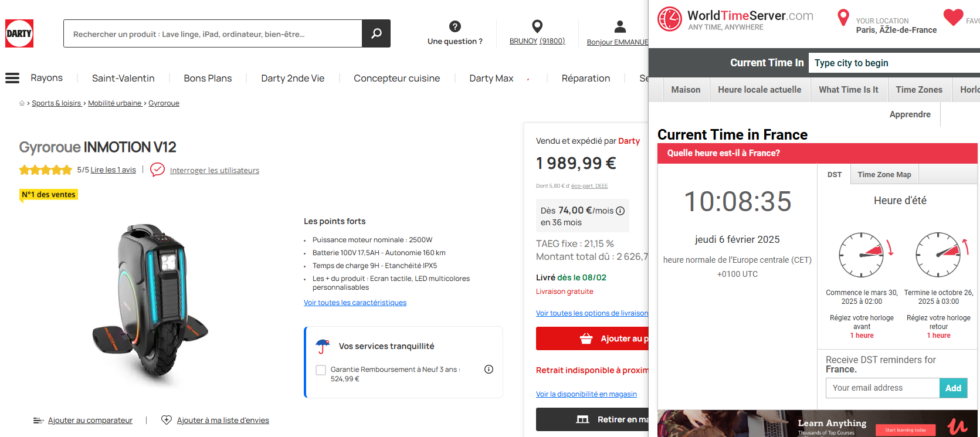Open the Une question help icon

(455, 26)
